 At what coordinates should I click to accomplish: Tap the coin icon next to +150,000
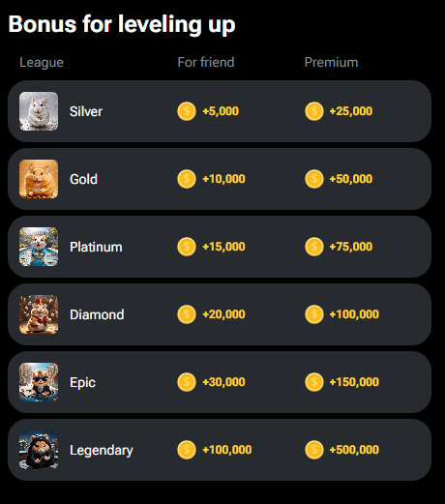click(x=314, y=382)
